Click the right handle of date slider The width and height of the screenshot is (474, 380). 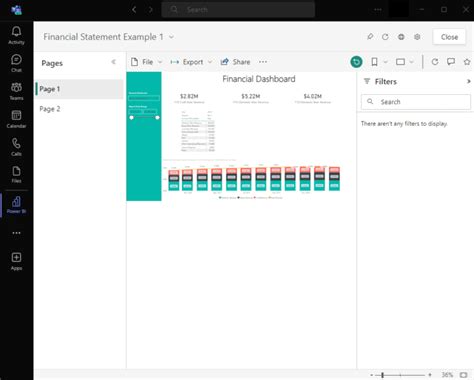click(157, 118)
